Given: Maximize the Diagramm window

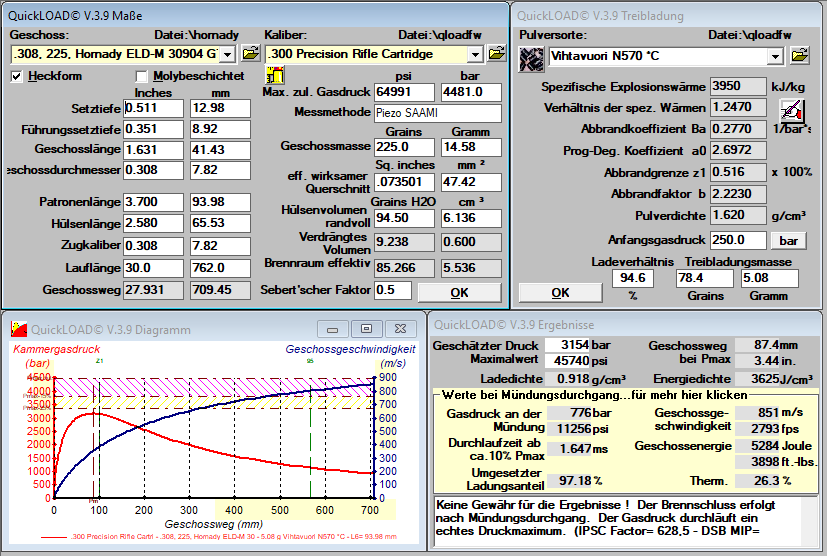Looking at the screenshot, I should click(x=366, y=328).
